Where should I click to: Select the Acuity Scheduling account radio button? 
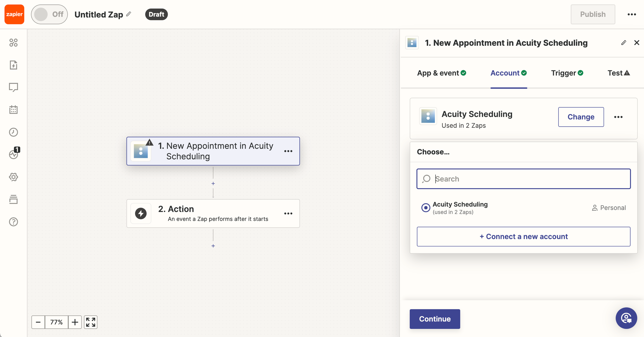426,208
